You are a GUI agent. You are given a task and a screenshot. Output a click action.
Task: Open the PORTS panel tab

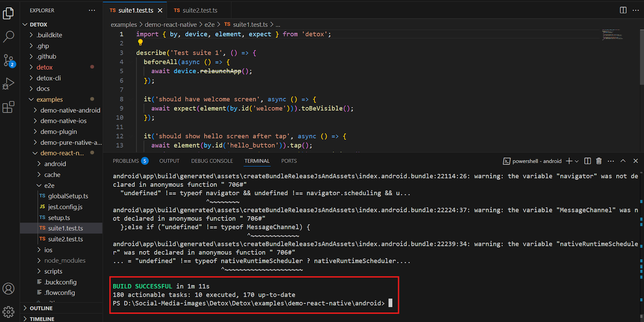289,161
